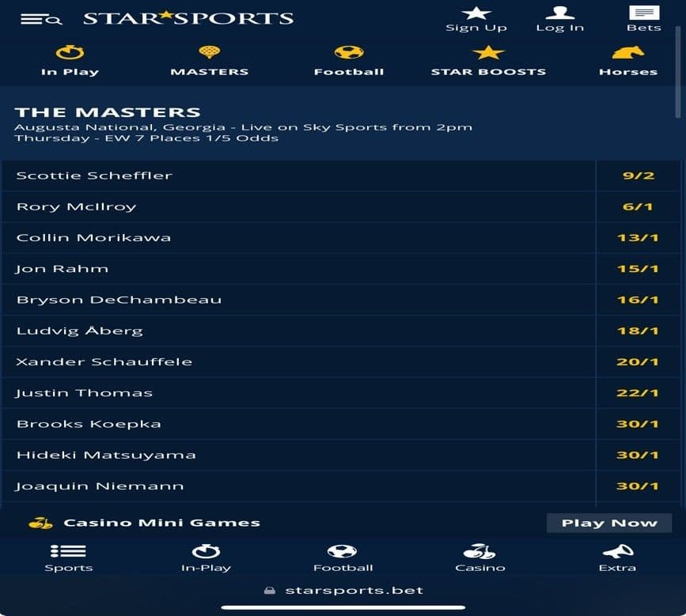Click the Hideki Matsuyama name
The height and width of the screenshot is (616, 686).
coord(106,455)
